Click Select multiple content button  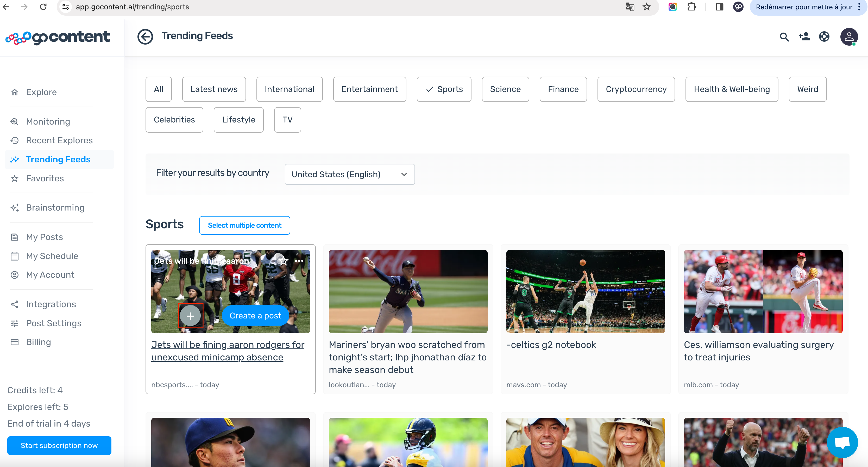pos(244,225)
